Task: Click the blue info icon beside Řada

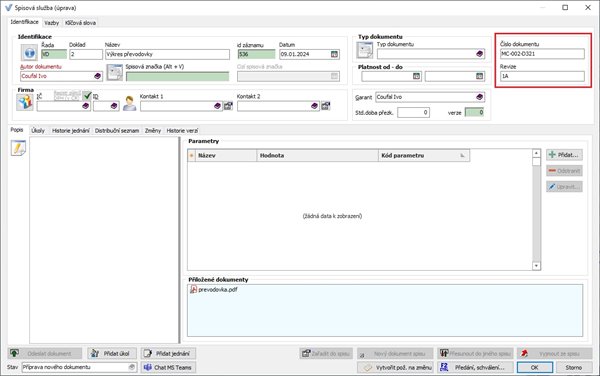Action: click(29, 53)
